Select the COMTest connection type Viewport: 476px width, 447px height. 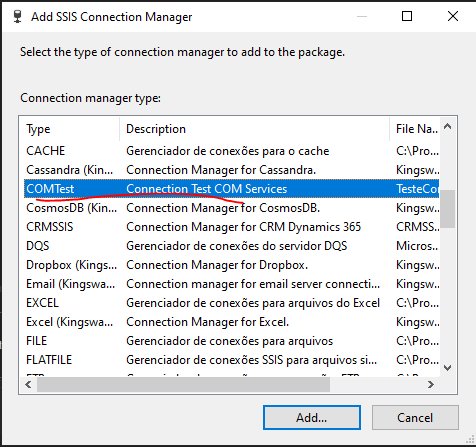231,189
